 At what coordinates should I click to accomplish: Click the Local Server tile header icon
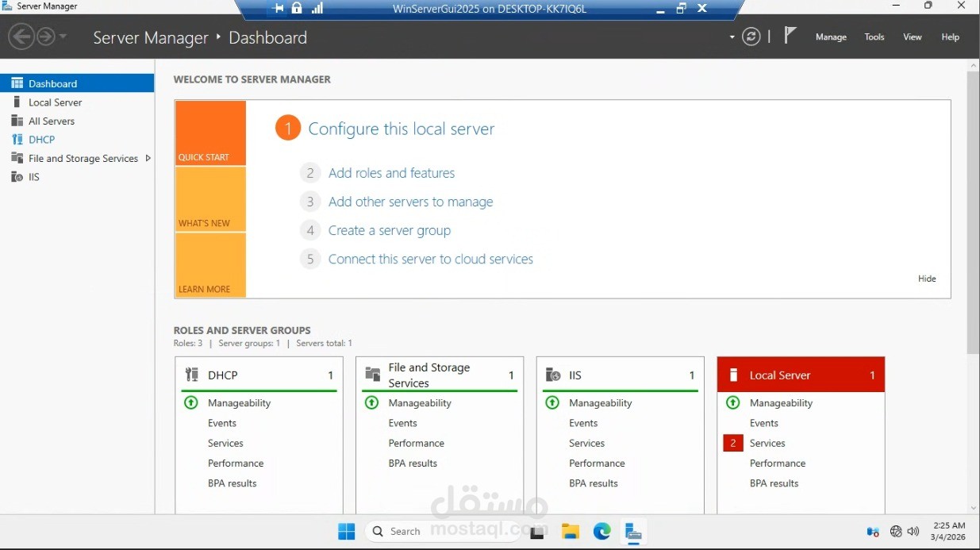point(734,375)
